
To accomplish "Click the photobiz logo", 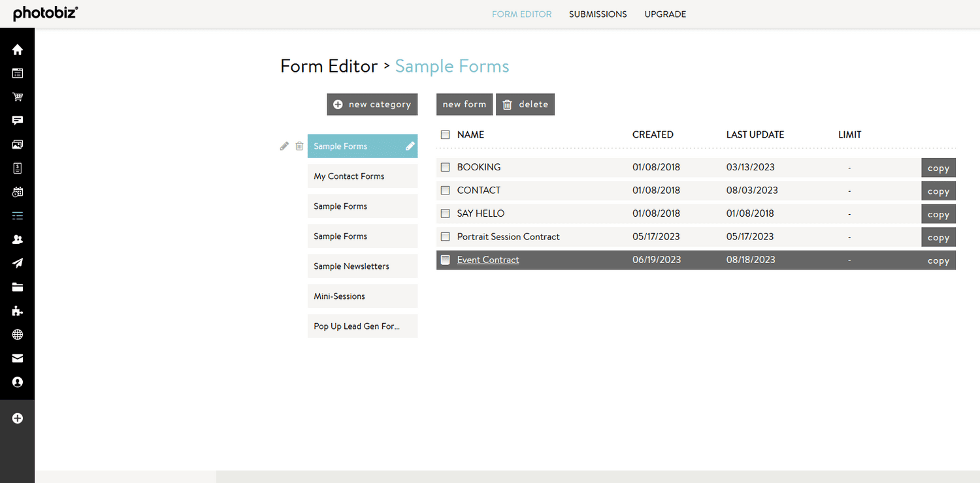I will [x=46, y=13].
